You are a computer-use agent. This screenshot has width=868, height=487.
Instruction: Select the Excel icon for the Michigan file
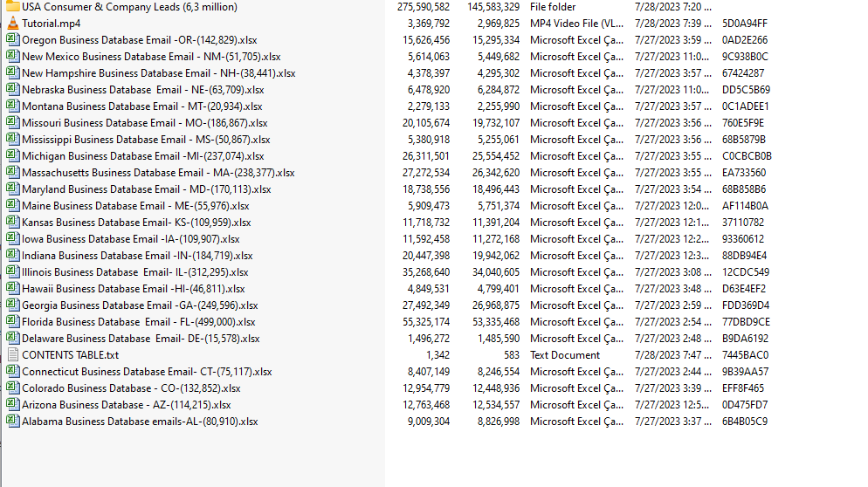pos(13,156)
